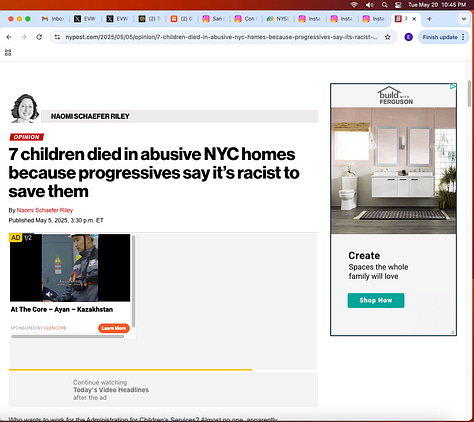Open the tab groups grid icon
This screenshot has height=422, width=474.
[8, 53]
